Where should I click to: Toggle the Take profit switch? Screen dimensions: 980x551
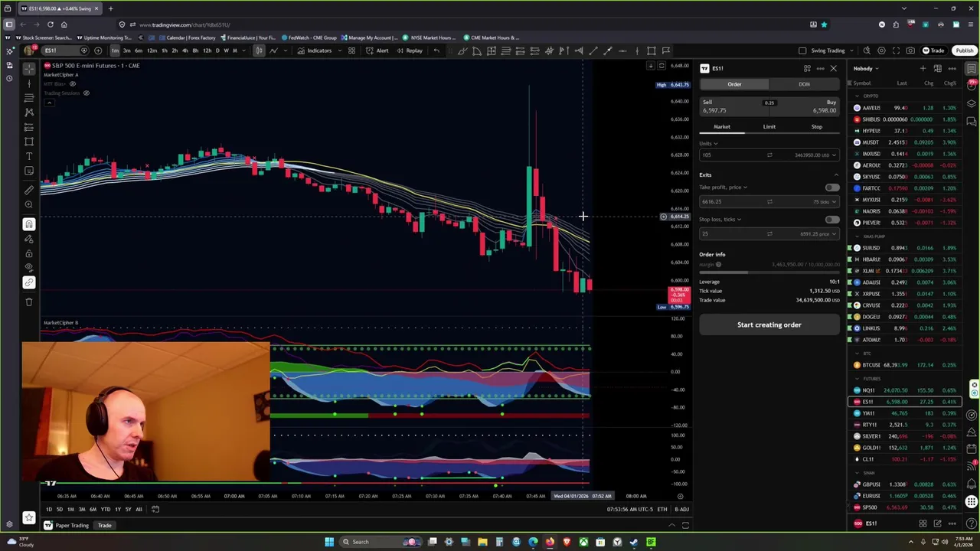pos(831,187)
